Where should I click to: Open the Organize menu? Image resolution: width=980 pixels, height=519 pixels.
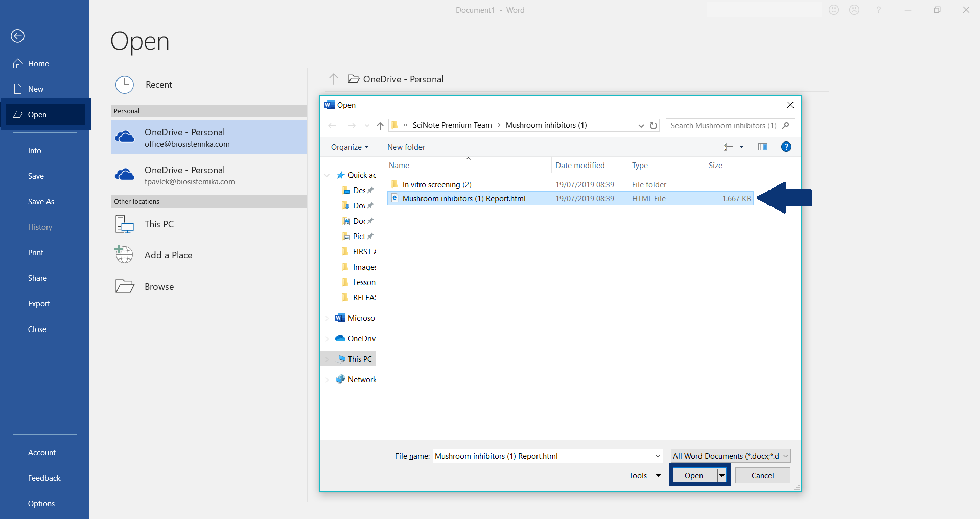(349, 147)
